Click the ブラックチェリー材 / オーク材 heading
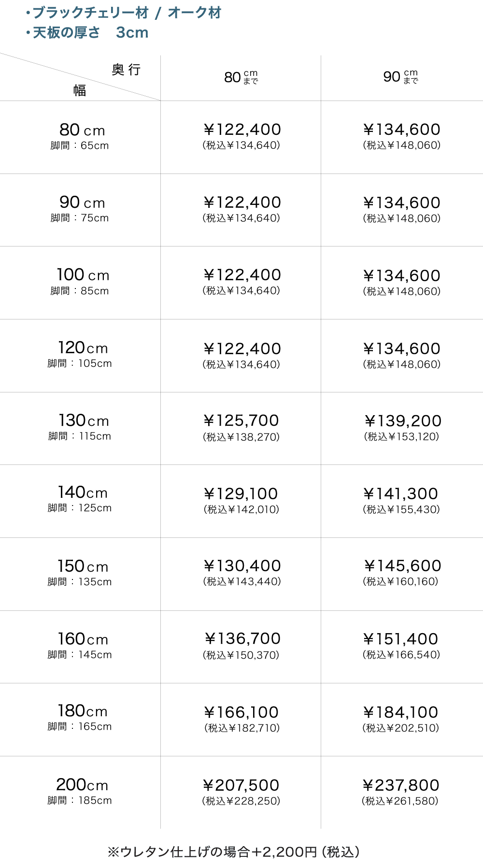This screenshot has height=868, width=483. [124, 13]
